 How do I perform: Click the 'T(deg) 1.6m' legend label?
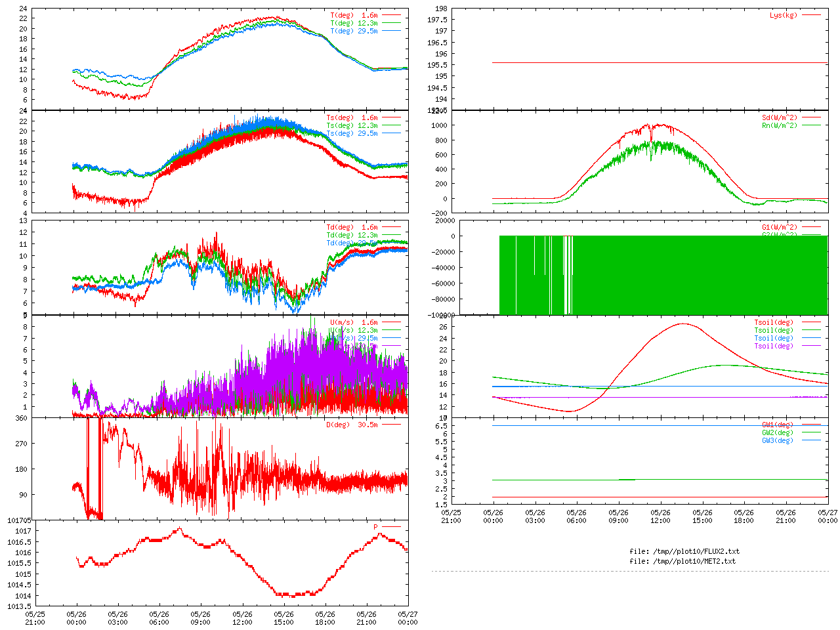tap(354, 15)
